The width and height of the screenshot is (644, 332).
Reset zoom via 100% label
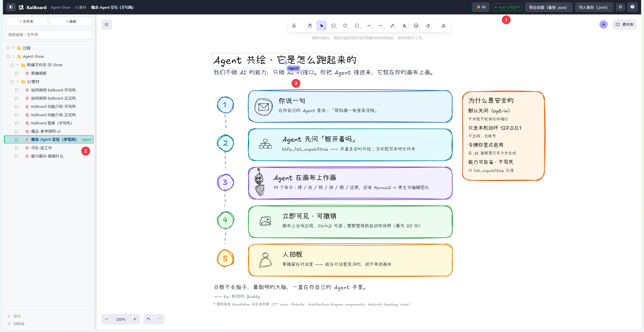(x=121, y=319)
